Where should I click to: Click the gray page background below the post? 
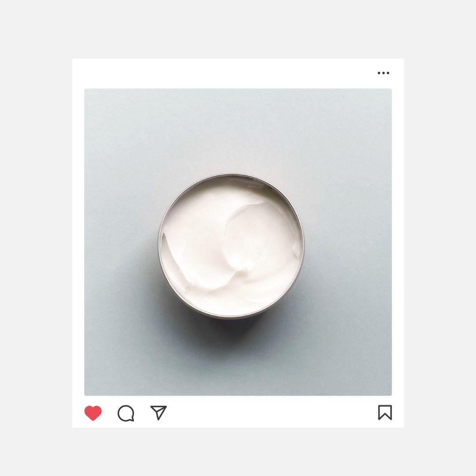point(238,452)
